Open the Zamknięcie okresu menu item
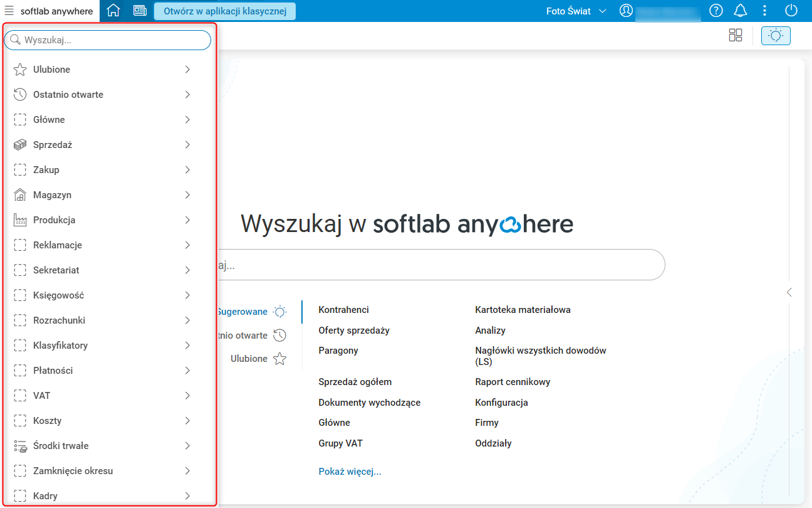812x508 pixels. click(102, 471)
